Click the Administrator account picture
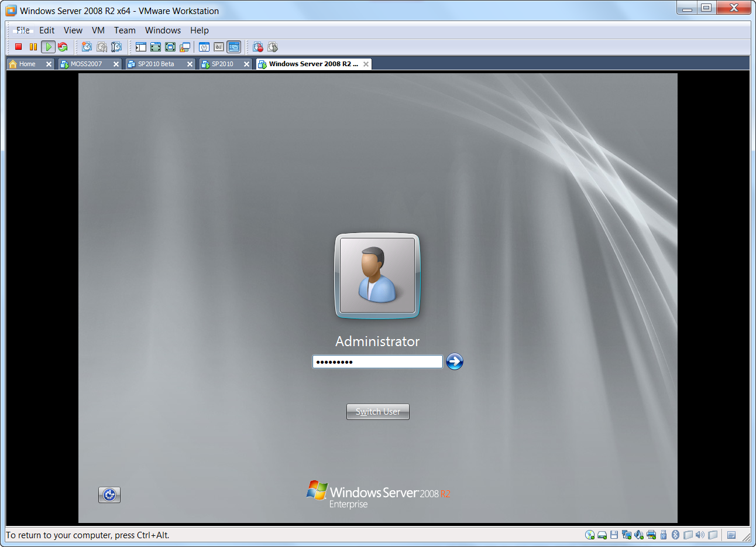 (x=377, y=276)
